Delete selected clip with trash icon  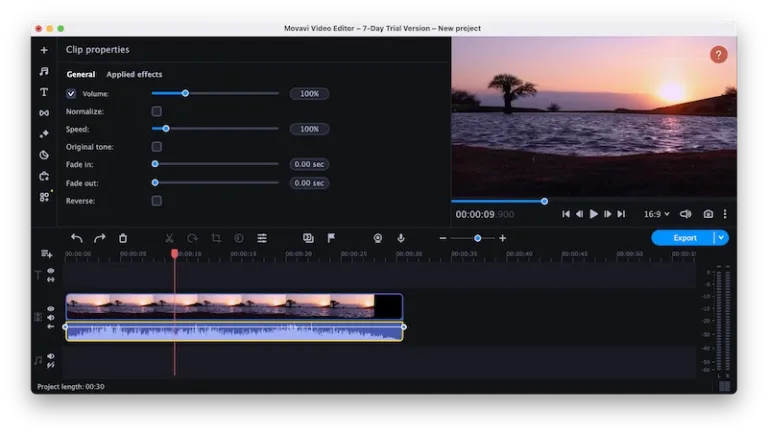123,238
